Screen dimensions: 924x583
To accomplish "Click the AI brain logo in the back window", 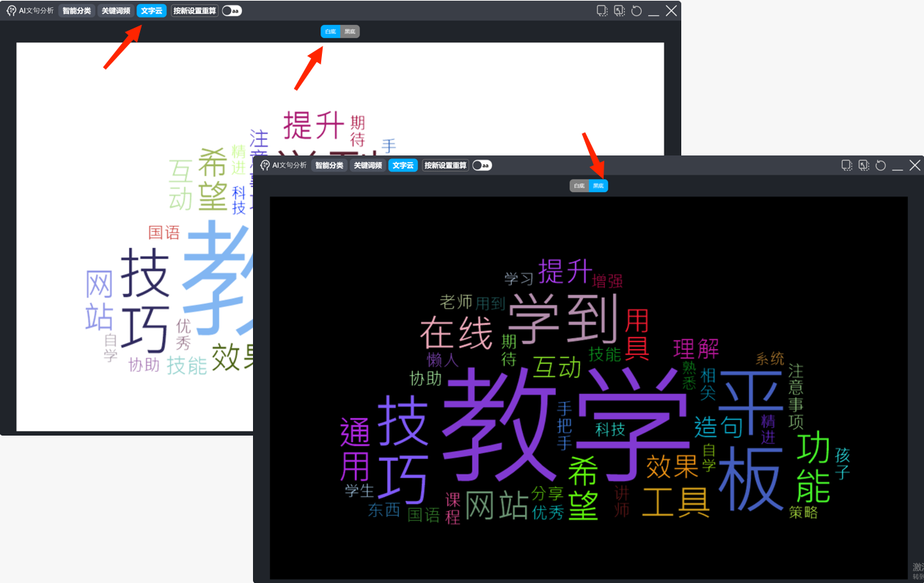I will click(x=12, y=11).
